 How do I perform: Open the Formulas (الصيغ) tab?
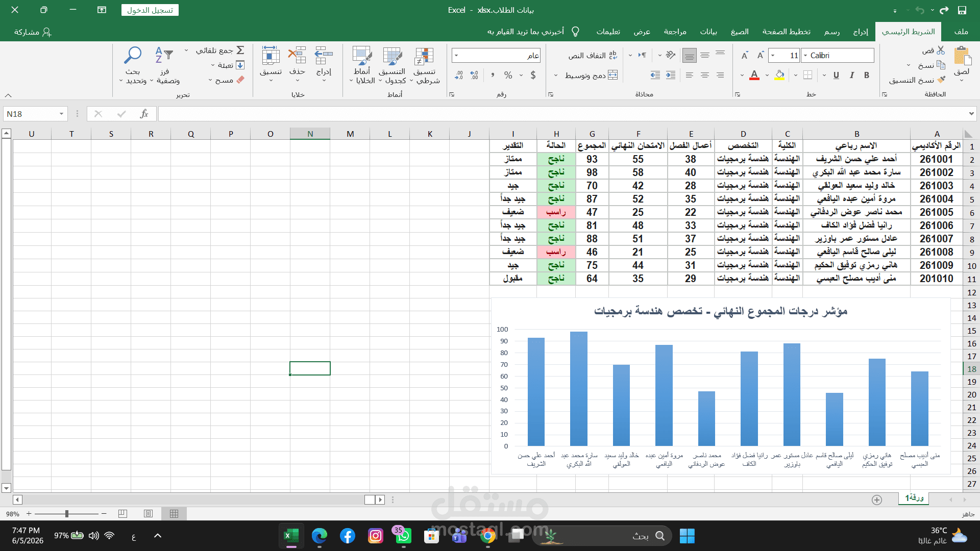click(739, 32)
